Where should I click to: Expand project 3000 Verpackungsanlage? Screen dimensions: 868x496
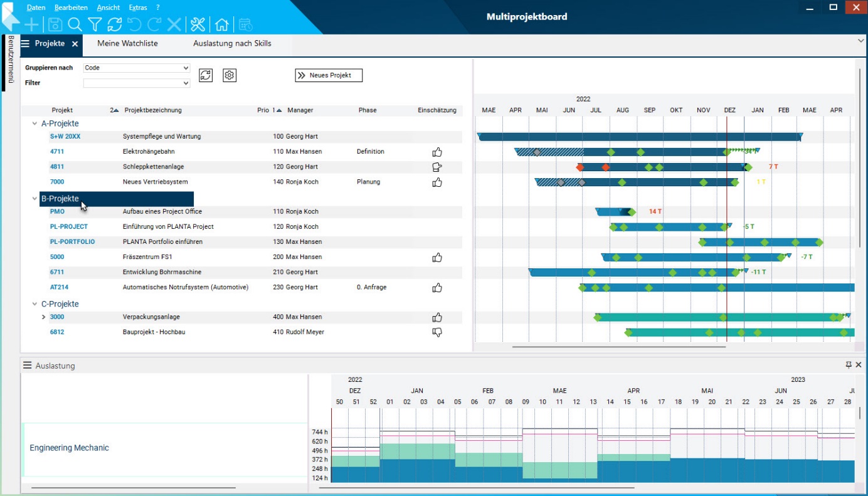[43, 317]
